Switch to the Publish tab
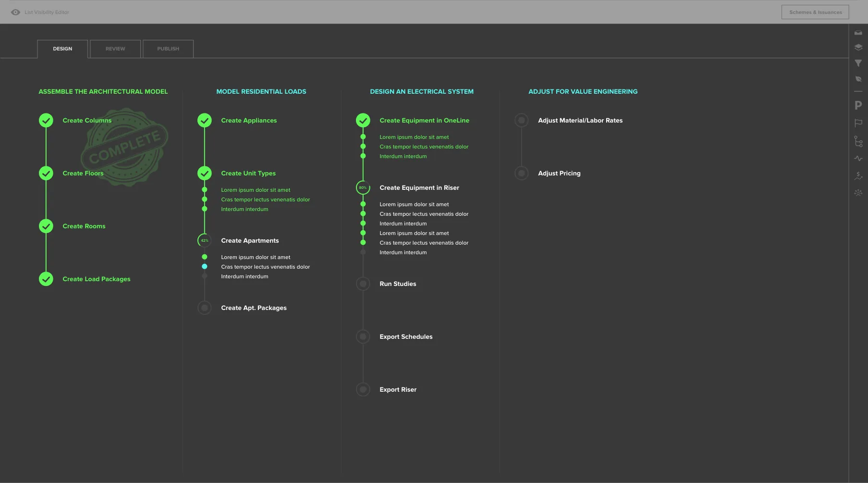The width and height of the screenshot is (868, 483). pos(168,49)
